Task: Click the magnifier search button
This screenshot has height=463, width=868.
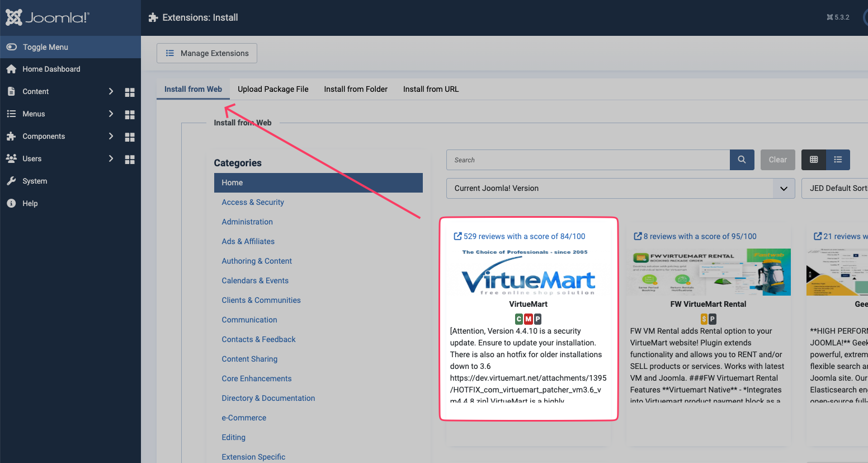Action: click(742, 160)
